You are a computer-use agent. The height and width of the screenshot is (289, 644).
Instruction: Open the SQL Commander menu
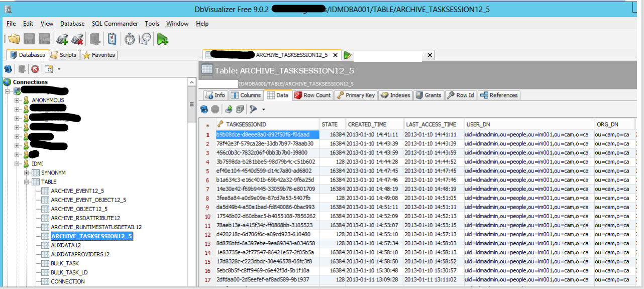(x=115, y=24)
